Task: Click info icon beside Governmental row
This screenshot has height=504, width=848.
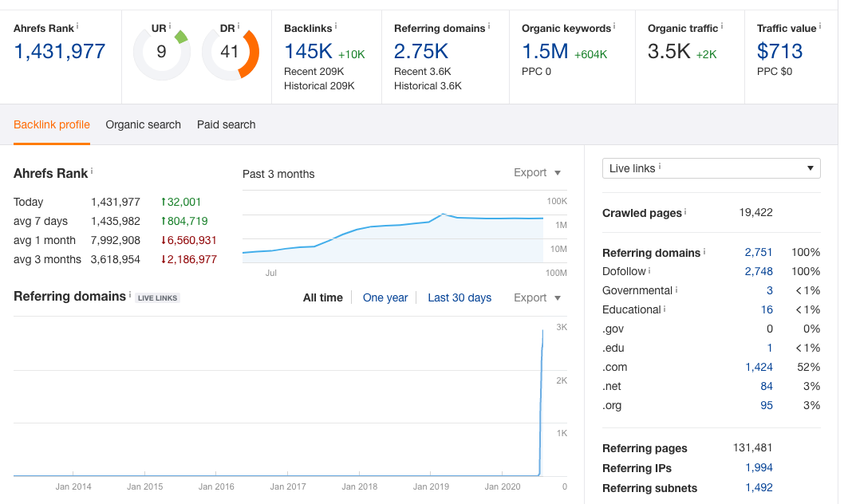Action: 676,289
